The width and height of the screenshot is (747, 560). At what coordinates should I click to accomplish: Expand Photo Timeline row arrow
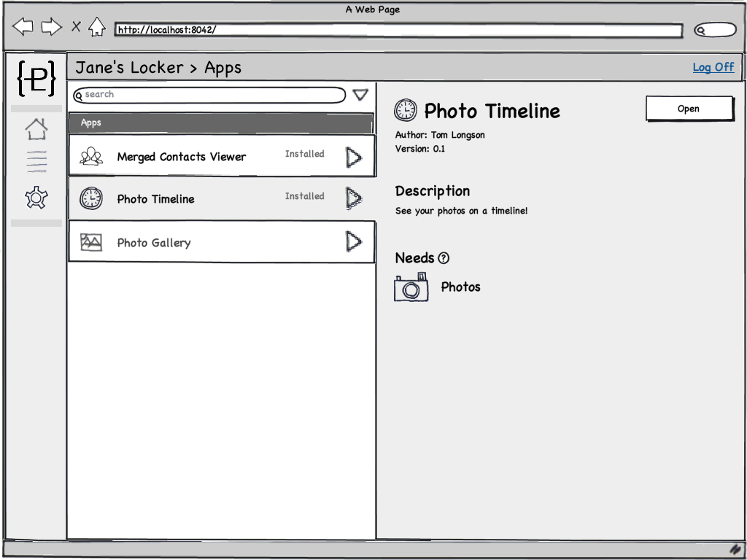(354, 198)
